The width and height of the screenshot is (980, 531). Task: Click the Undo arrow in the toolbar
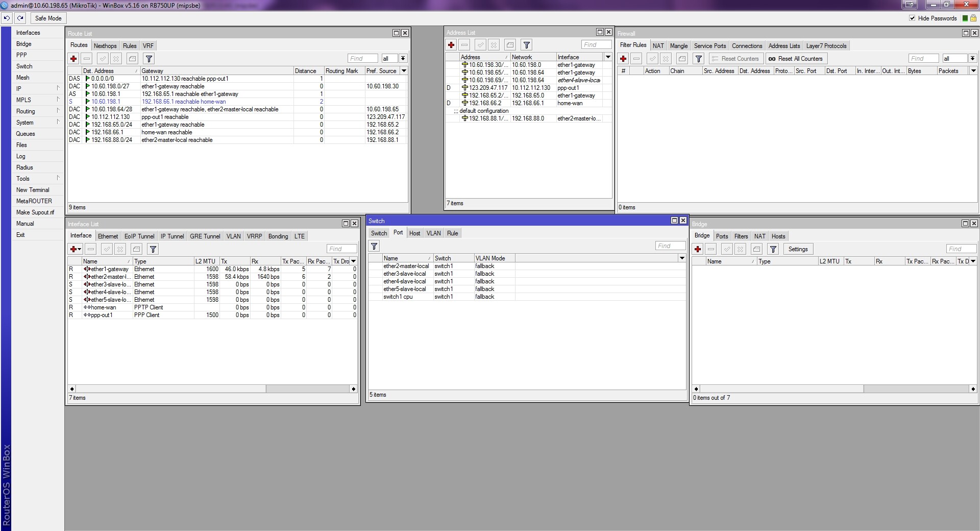(7, 18)
